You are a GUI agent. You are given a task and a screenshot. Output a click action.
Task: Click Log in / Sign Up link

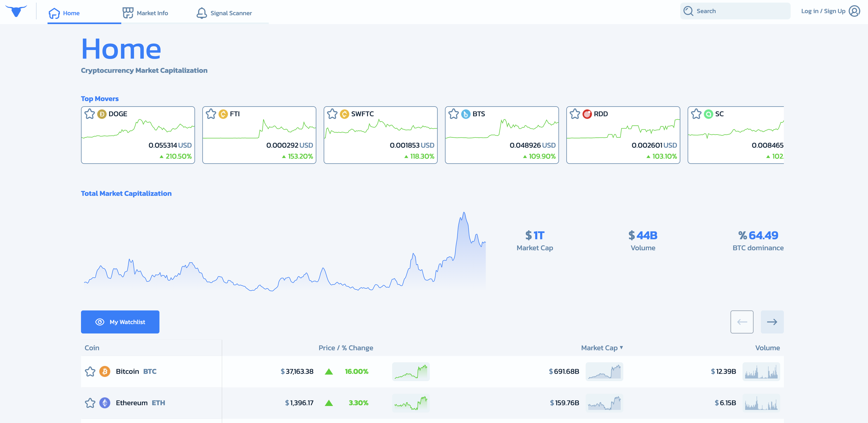(x=823, y=11)
